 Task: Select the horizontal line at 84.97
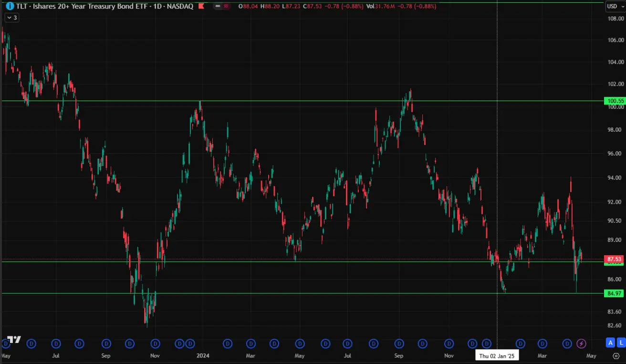(x=303, y=293)
